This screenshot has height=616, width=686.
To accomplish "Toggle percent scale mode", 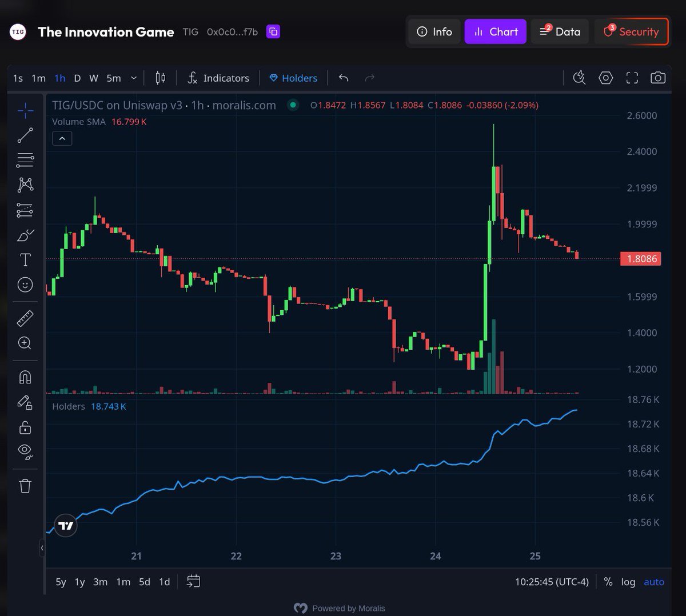I will (608, 582).
